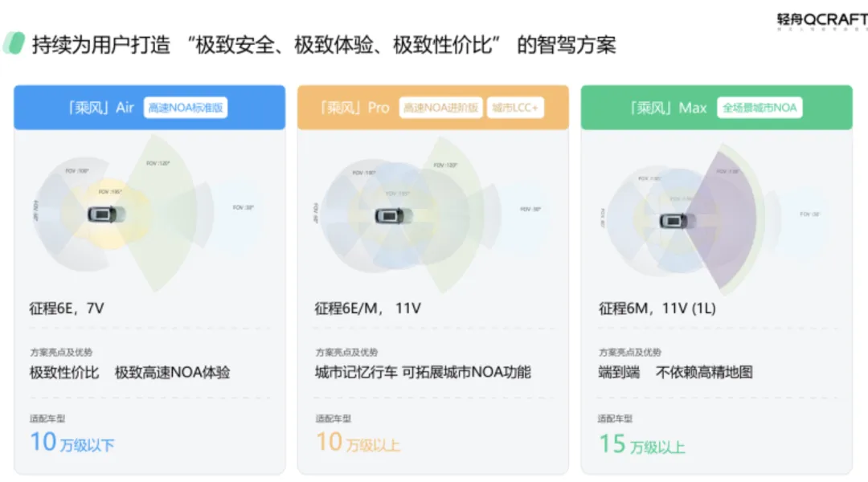The height and width of the screenshot is (482, 868).
Task: Click 方案亮点及优势 label in the Air card
Action: click(61, 352)
